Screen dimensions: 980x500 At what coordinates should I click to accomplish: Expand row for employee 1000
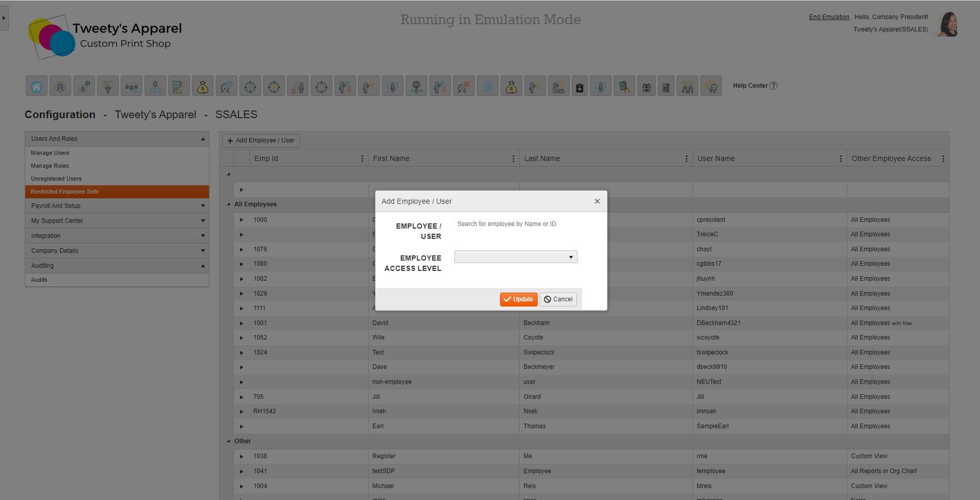[242, 220]
